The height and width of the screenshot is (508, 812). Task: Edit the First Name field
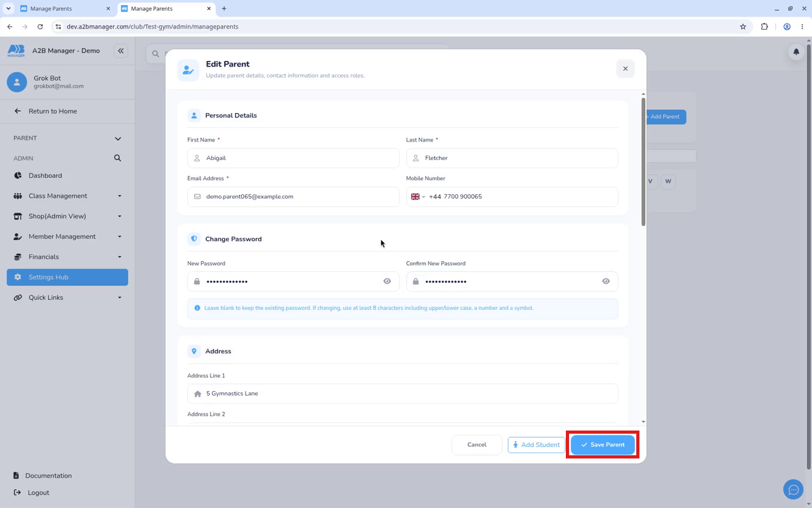(293, 158)
